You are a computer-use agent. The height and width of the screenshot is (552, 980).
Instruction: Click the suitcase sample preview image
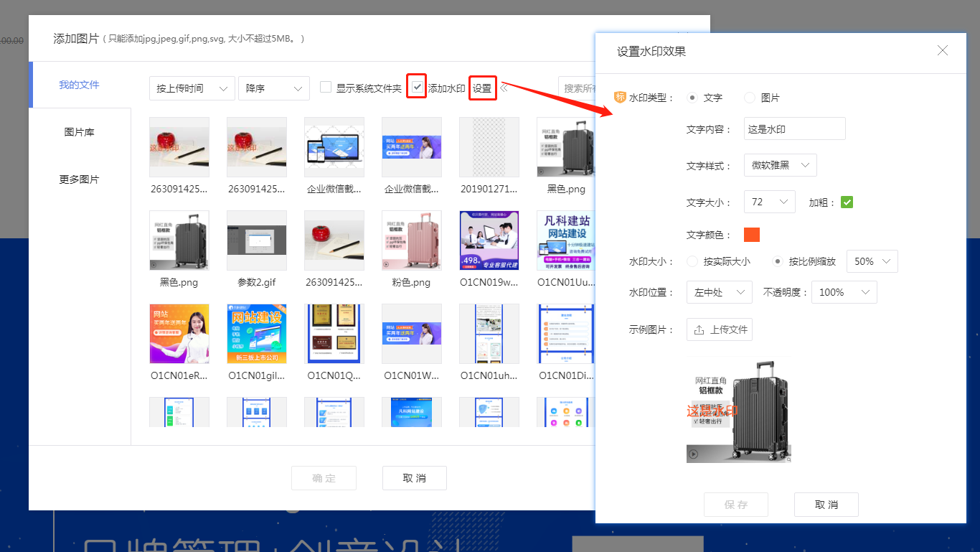coord(739,410)
